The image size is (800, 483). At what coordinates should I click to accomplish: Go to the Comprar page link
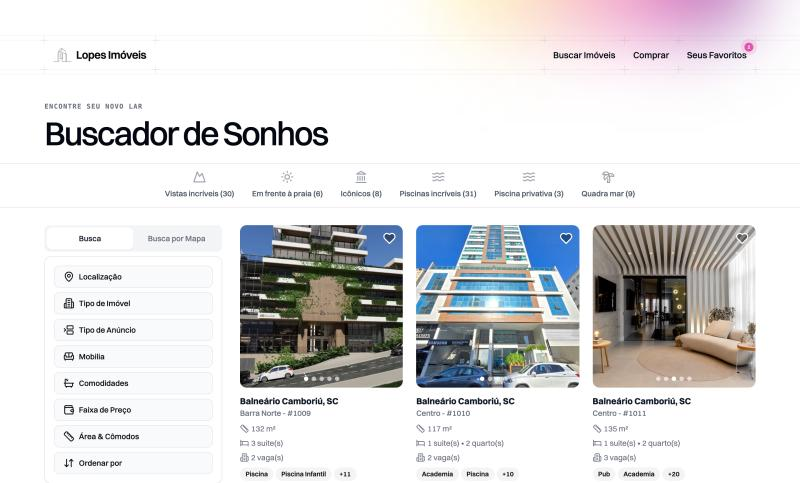pyautogui.click(x=651, y=55)
